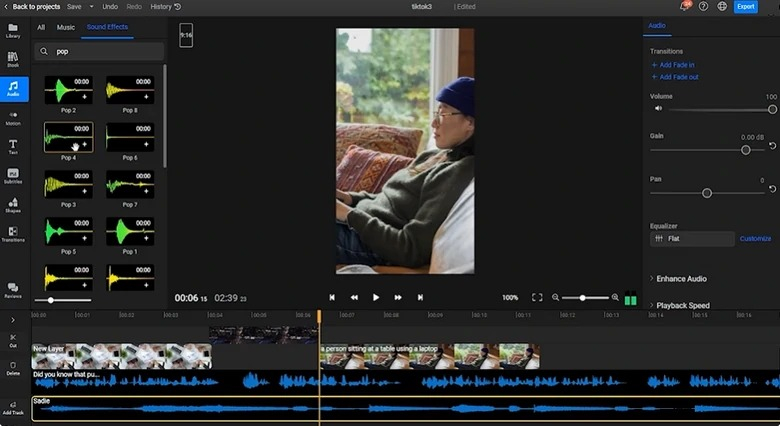Viewport: 780px width, 426px height.
Task: Toggle the 9:16 aspect ratio selector
Action: [x=186, y=35]
